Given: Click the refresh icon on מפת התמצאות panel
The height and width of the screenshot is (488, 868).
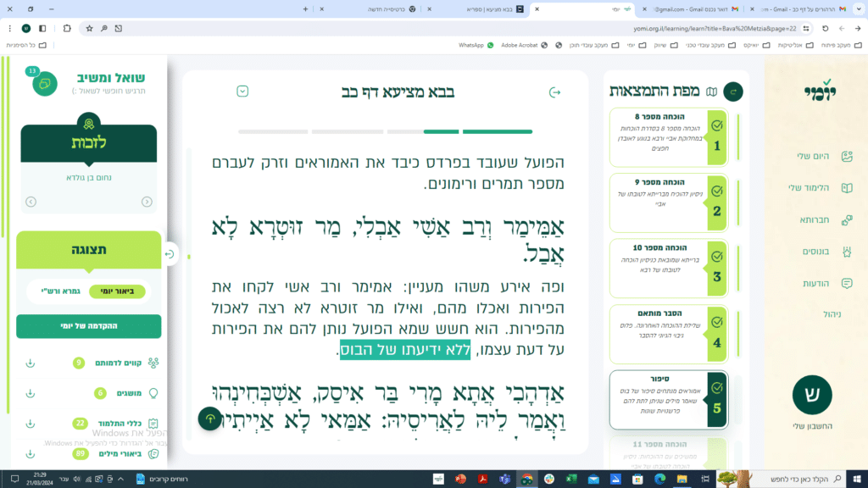Looking at the screenshot, I should click(733, 91).
